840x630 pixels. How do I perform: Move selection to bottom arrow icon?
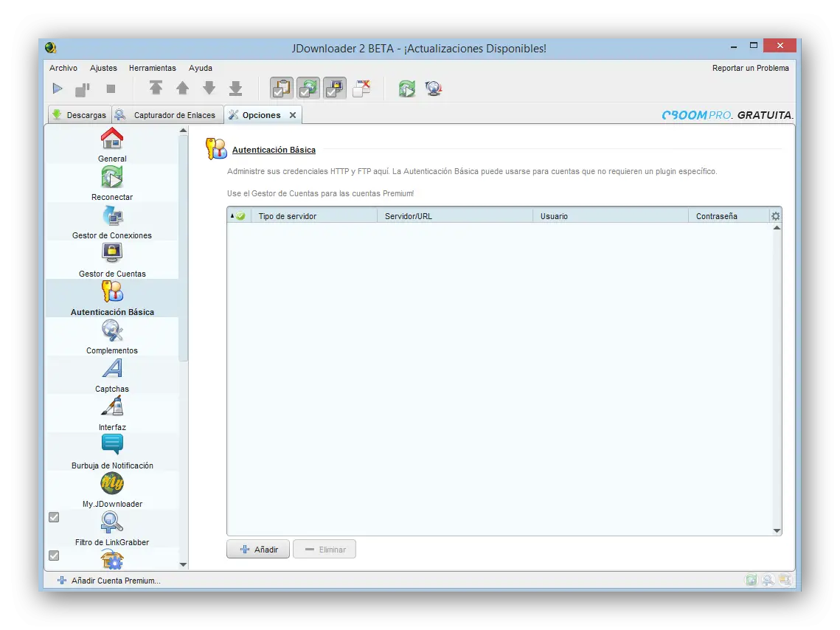coord(236,89)
